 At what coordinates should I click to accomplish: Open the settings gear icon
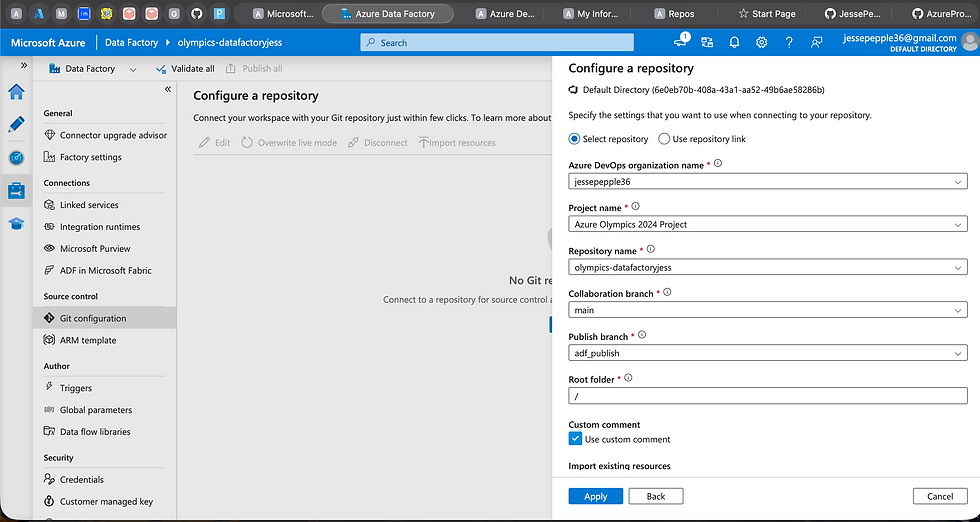click(x=761, y=42)
